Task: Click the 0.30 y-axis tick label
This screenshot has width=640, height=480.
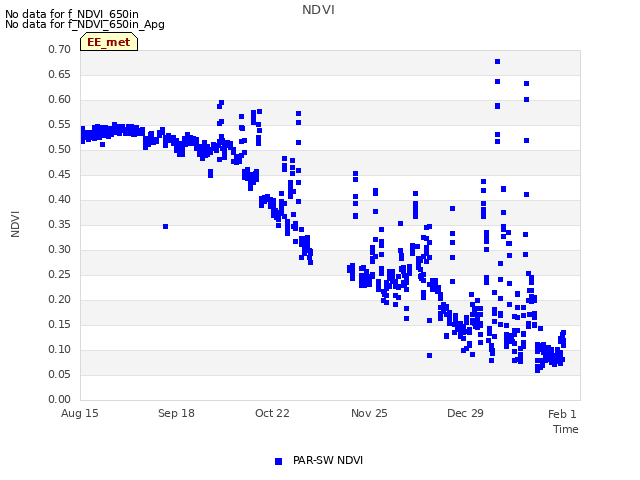Action: (x=60, y=249)
